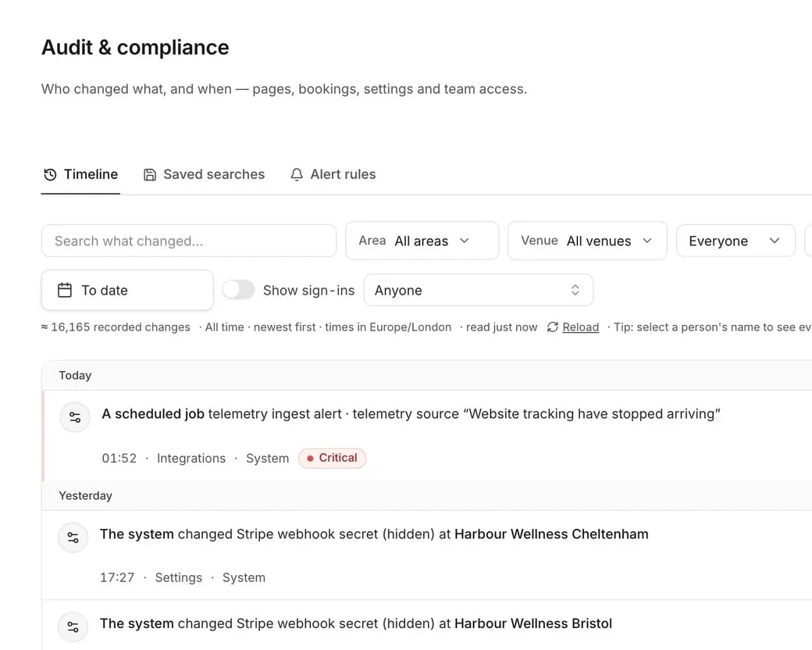Viewport: 812px width, 650px height.
Task: Expand the Everyone dropdown
Action: pos(735,241)
